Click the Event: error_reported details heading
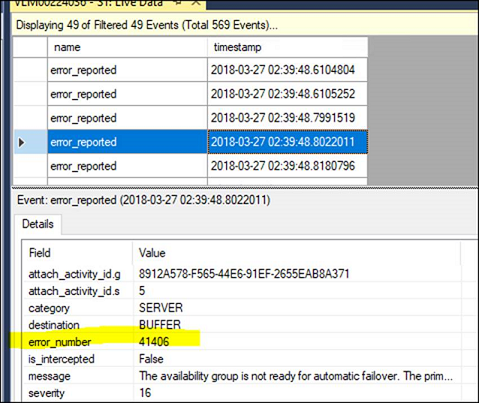 (144, 200)
